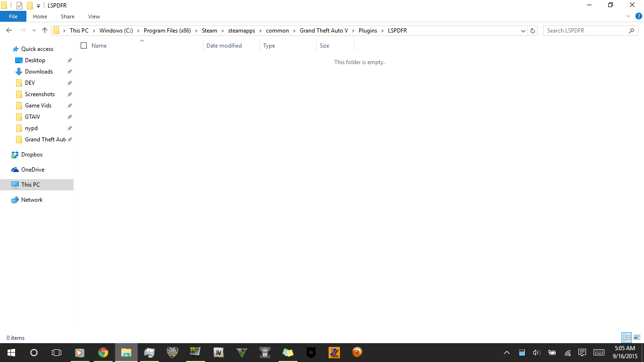Go up one folder level
This screenshot has width=644, height=362.
click(45, 30)
